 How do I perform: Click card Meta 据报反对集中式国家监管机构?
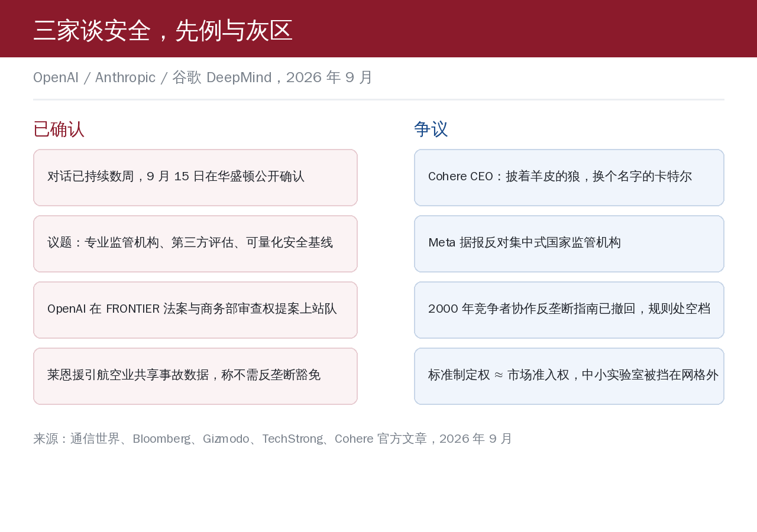click(569, 244)
